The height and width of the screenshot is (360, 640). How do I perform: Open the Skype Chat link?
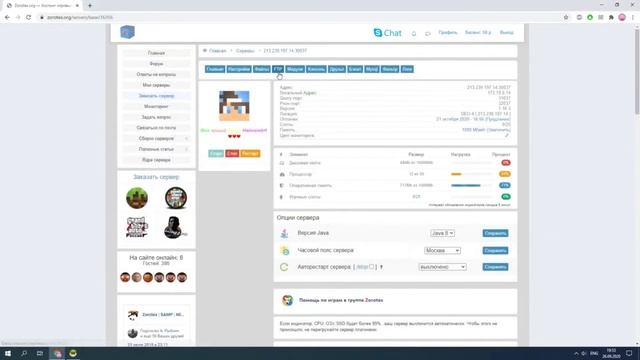point(387,33)
